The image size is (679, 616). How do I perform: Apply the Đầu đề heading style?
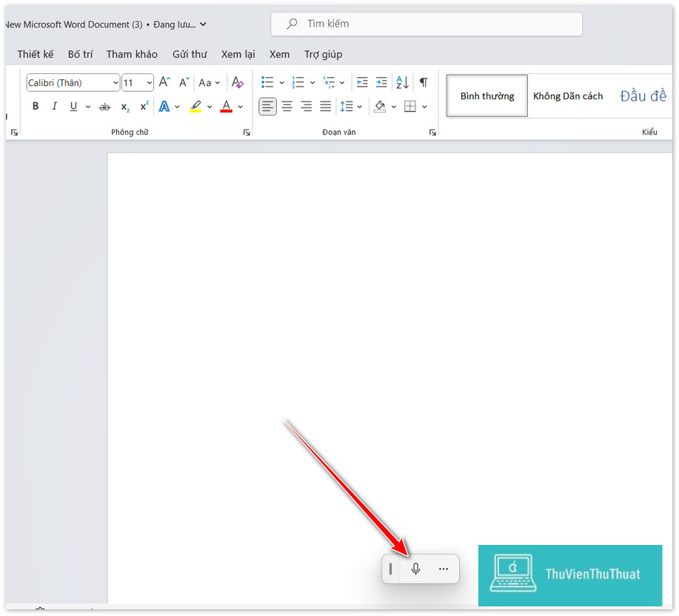click(643, 96)
